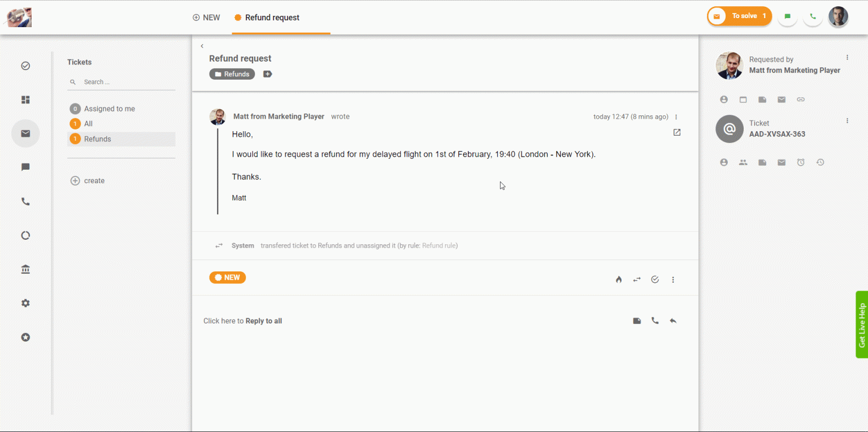Mark the ticket as resolved via checkmark icon
Screen dimensions: 868x432
click(x=655, y=279)
